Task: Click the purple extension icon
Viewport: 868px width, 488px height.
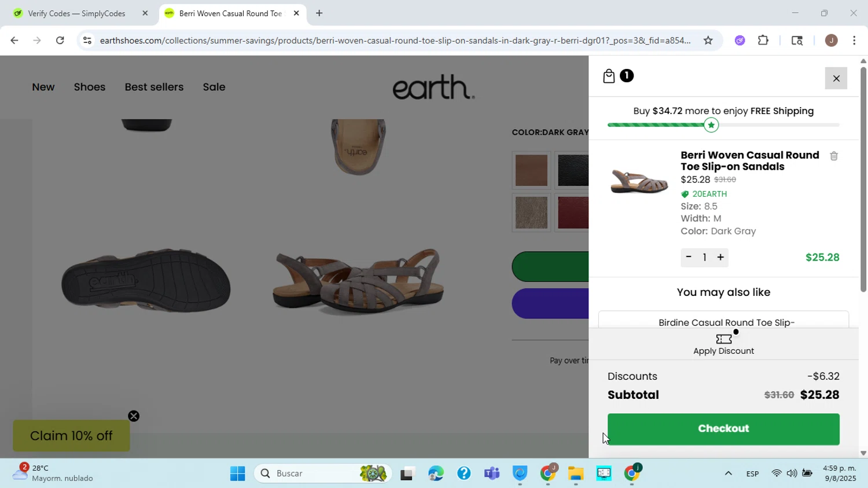Action: (740, 41)
